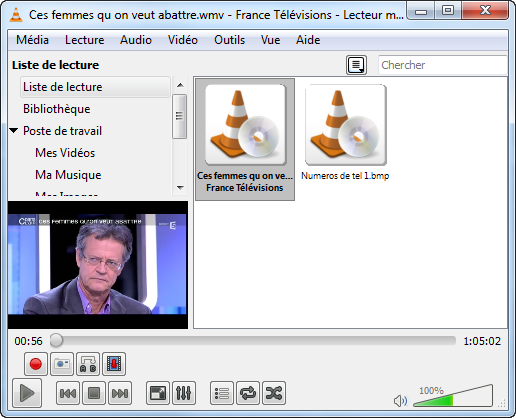
Task: Click the seek bar handle
Action: point(56,340)
